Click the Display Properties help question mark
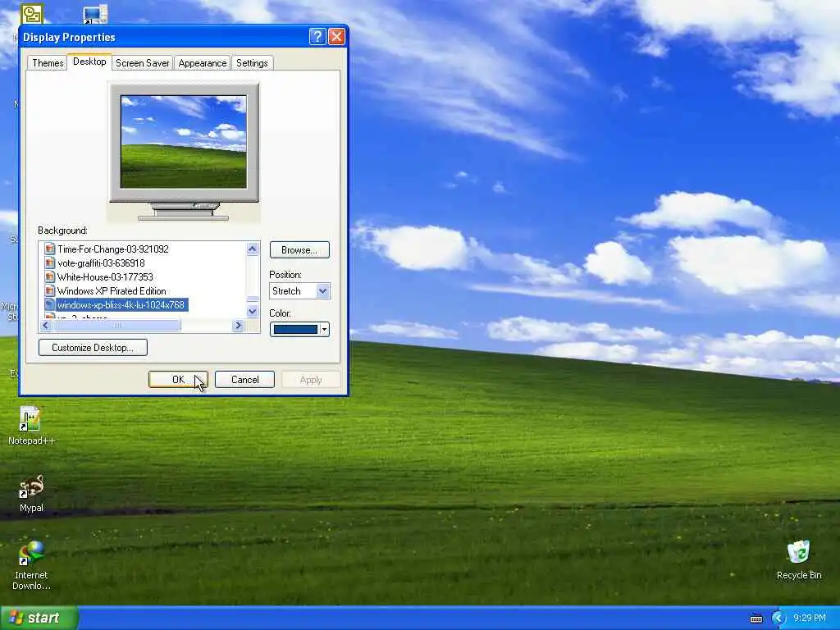 coord(317,36)
